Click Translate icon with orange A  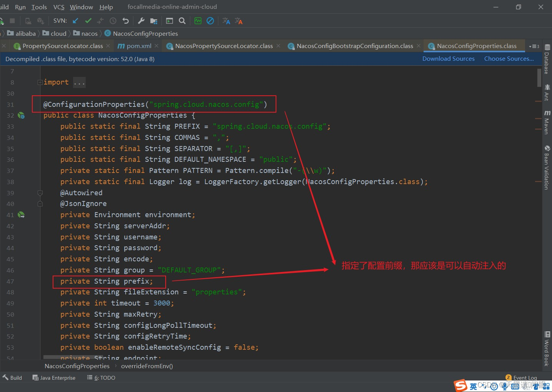pos(239,21)
